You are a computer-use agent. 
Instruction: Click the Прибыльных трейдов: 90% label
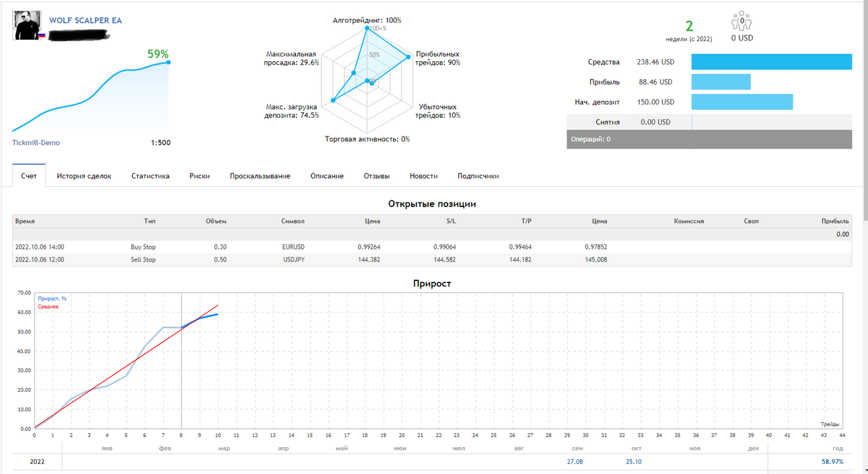[x=438, y=58]
